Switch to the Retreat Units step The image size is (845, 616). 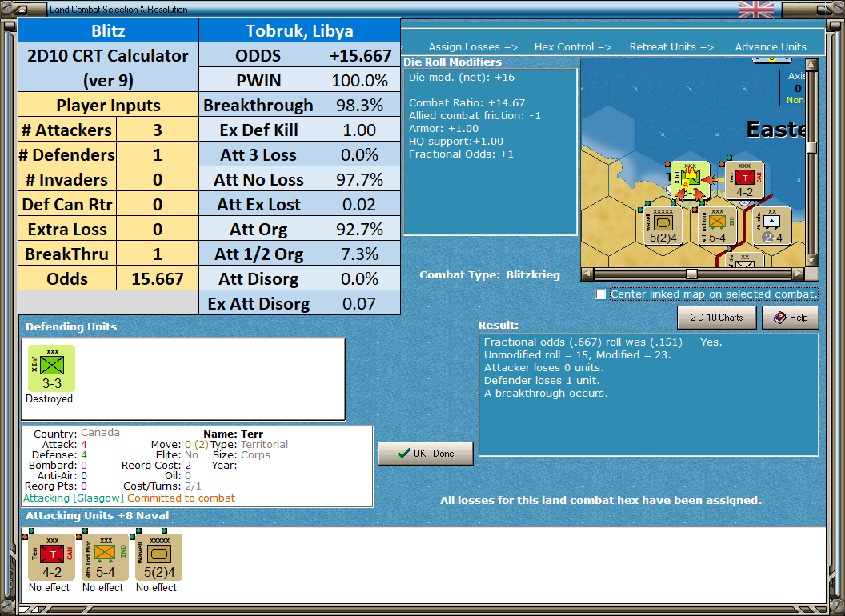(x=671, y=47)
